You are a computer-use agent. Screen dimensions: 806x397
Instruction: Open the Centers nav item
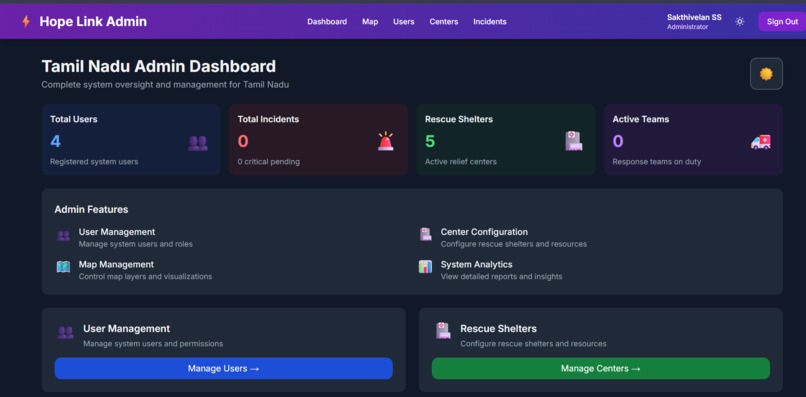tap(444, 22)
